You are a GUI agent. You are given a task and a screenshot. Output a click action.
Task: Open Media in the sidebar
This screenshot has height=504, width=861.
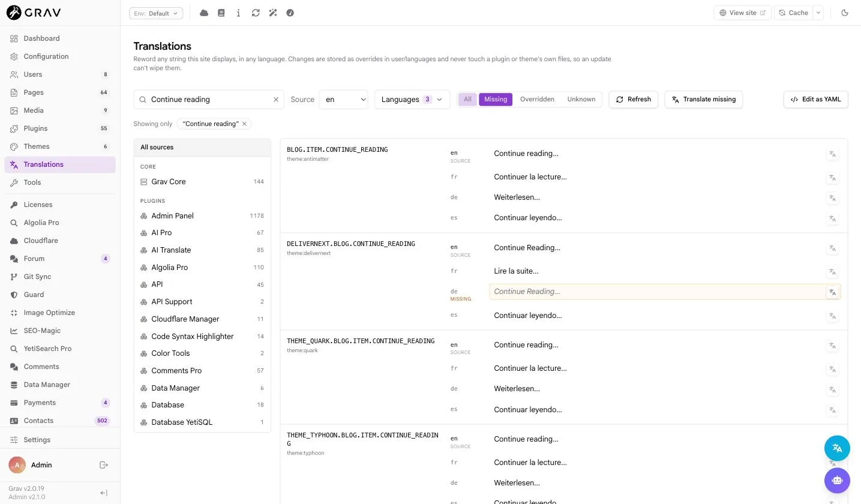click(x=60, y=110)
